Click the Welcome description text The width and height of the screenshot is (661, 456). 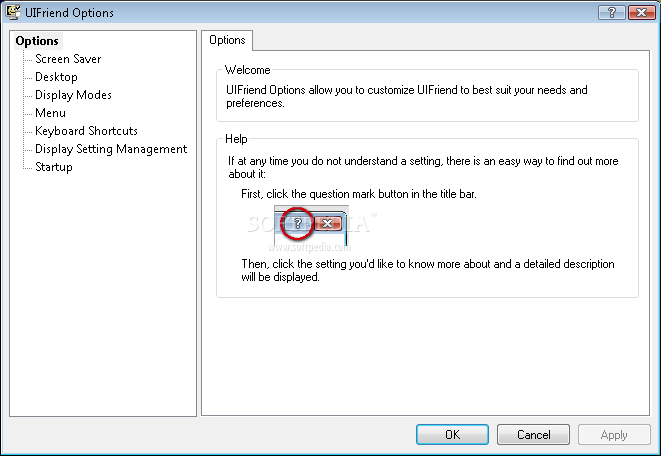(x=406, y=96)
